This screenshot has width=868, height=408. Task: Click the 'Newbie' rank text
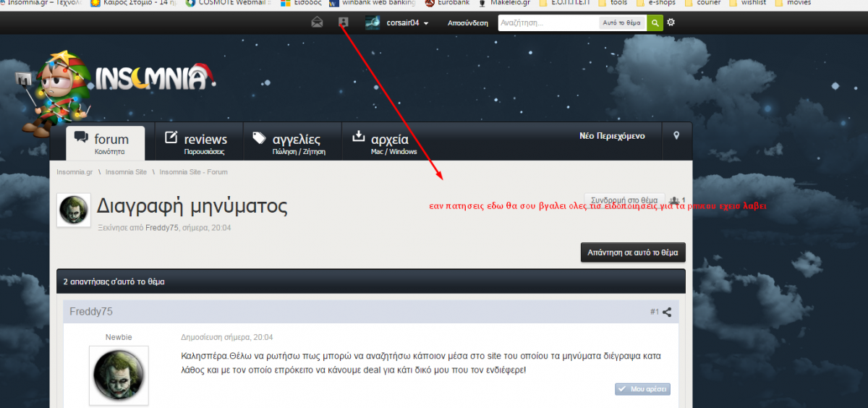tap(119, 337)
